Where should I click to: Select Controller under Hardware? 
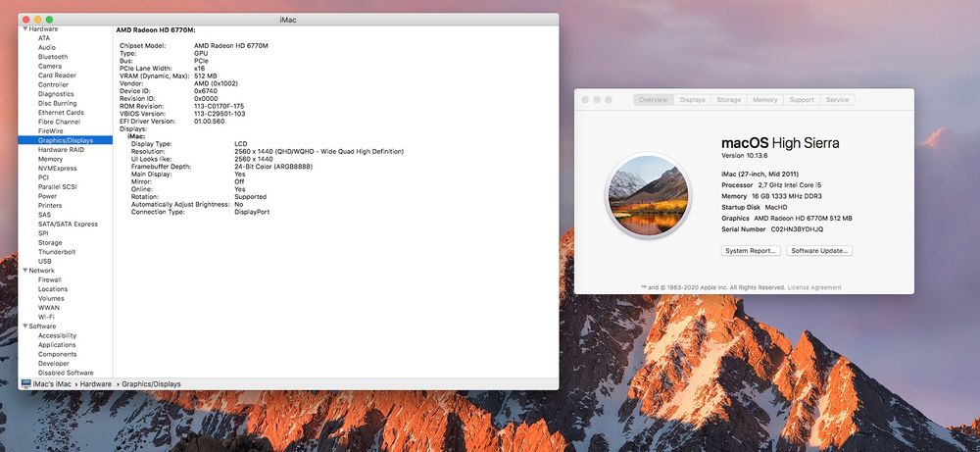53,85
